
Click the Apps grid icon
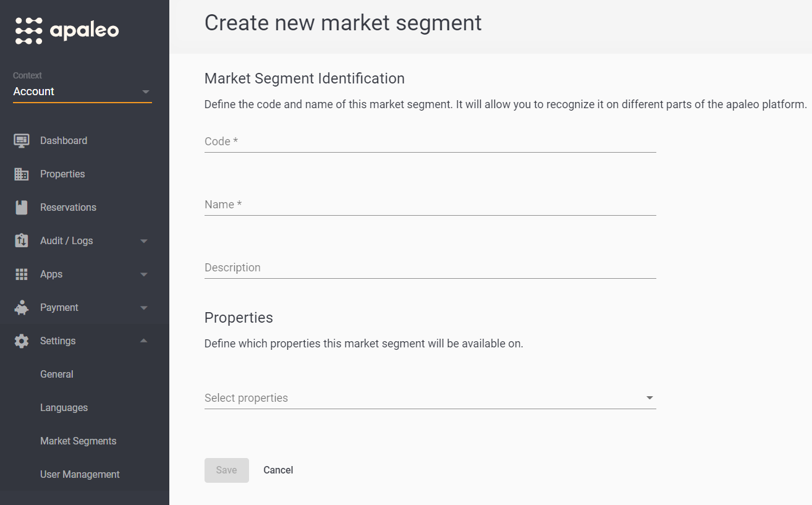[x=22, y=274]
